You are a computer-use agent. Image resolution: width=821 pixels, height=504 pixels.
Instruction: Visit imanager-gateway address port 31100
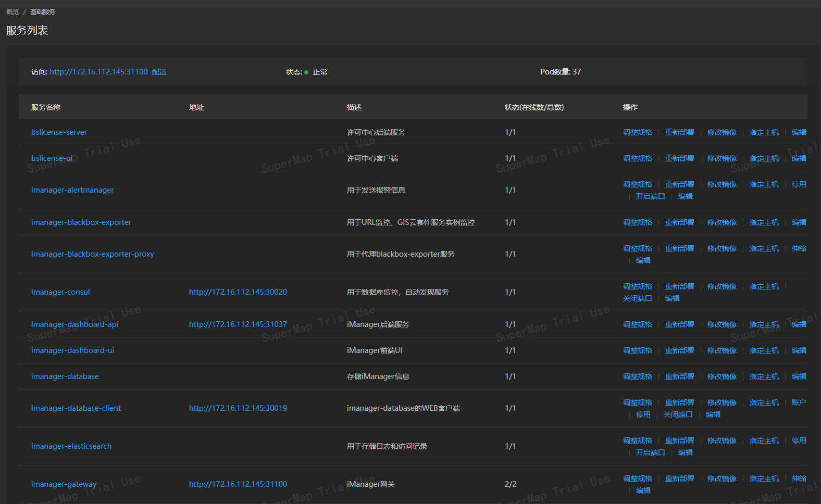[x=238, y=484]
